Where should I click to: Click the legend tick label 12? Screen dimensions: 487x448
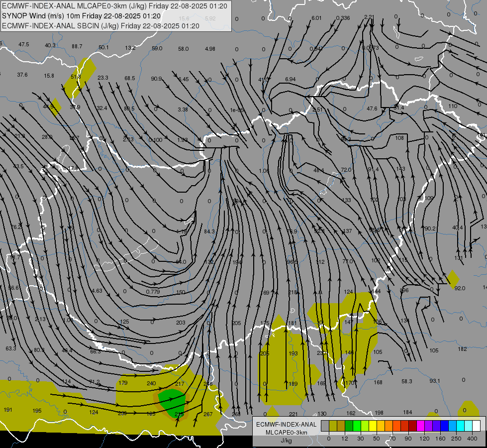(344, 439)
